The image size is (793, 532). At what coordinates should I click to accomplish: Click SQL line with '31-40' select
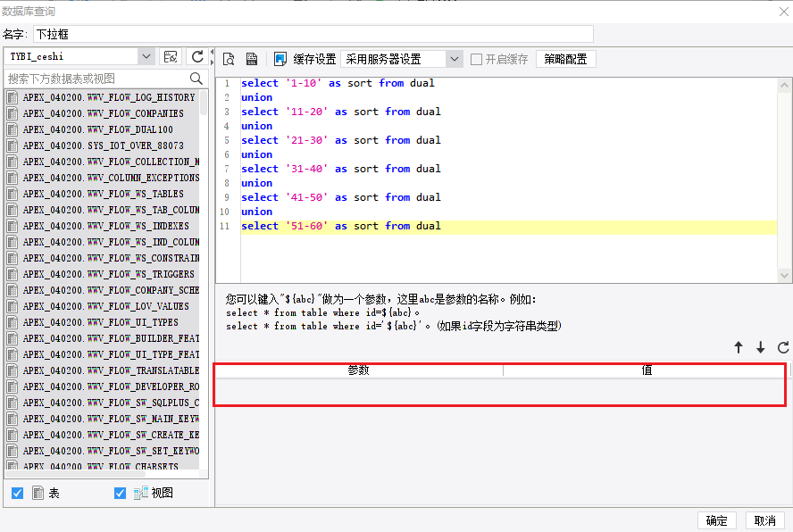coord(340,169)
